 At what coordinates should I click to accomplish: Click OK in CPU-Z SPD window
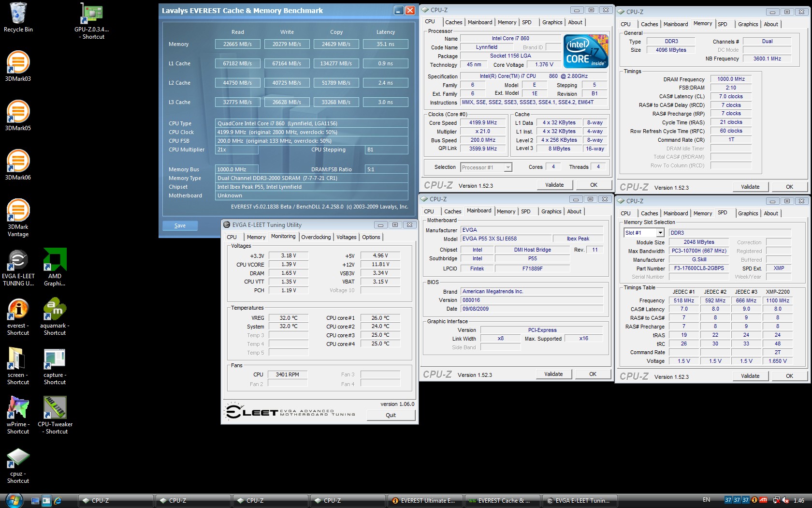tap(789, 376)
